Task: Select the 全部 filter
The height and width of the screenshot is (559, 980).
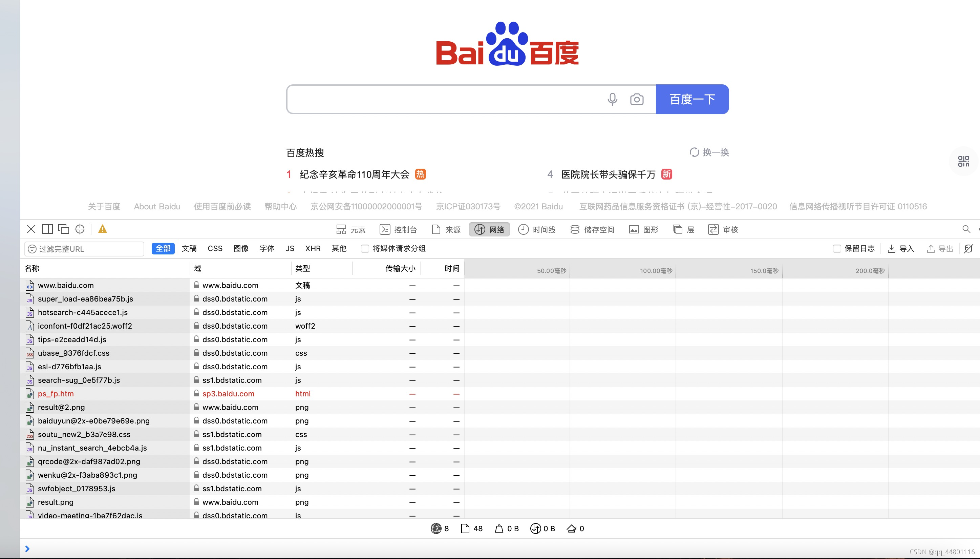Action: tap(163, 248)
